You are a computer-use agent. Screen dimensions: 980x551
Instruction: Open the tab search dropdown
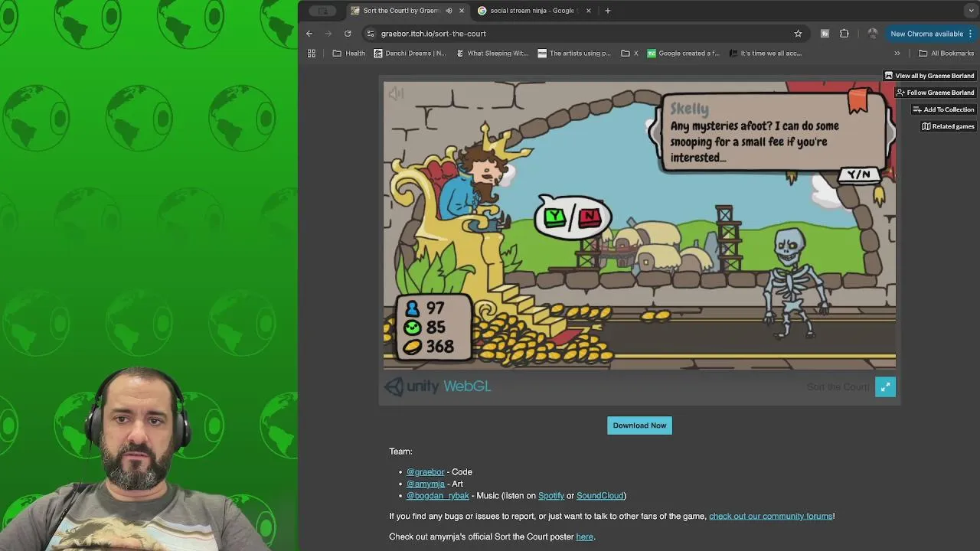[971, 11]
